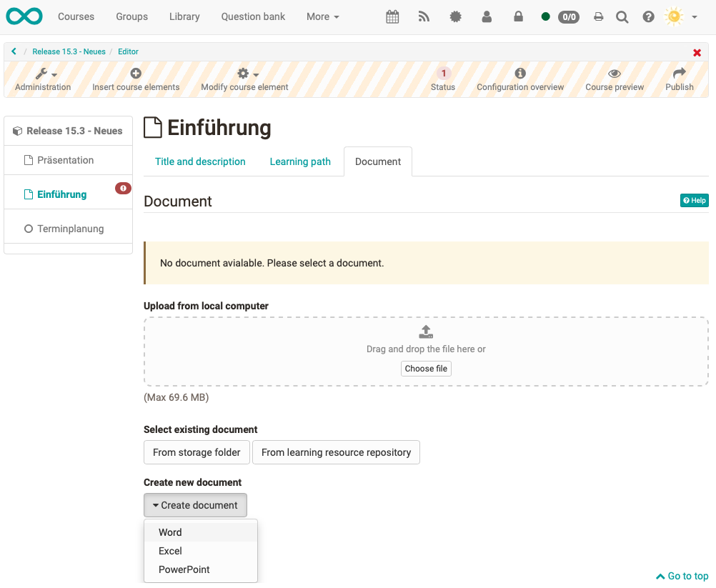
Task: Close the editor with red X
Action: (x=697, y=53)
